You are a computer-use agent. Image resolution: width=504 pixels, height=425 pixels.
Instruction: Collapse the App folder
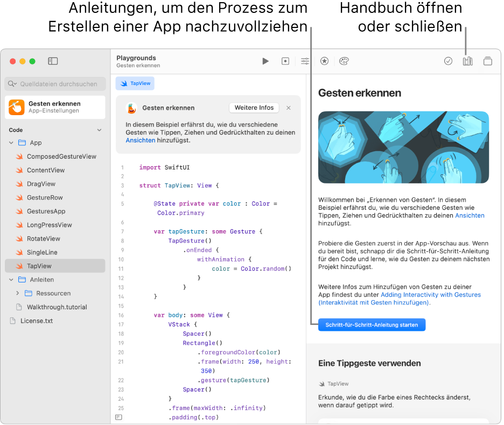[x=11, y=143]
